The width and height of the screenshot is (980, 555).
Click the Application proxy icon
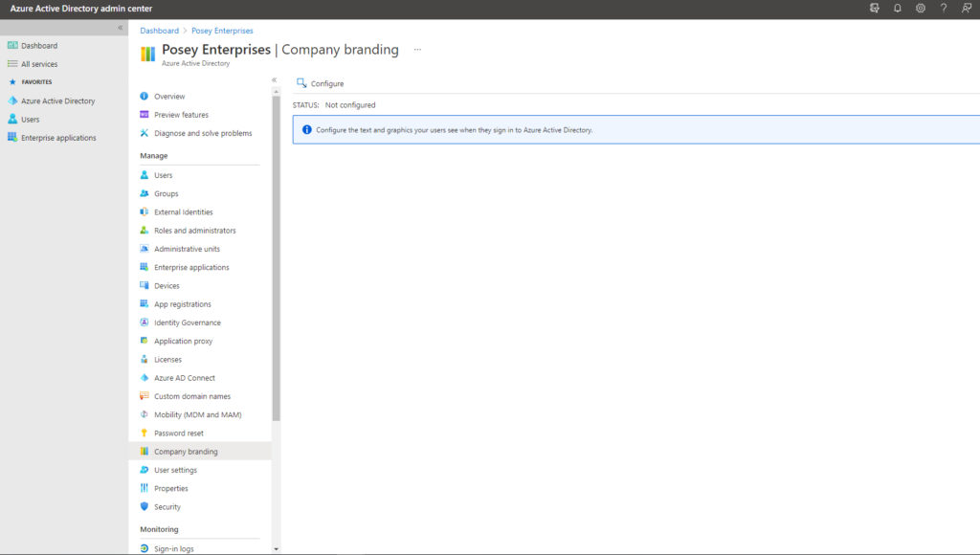145,341
